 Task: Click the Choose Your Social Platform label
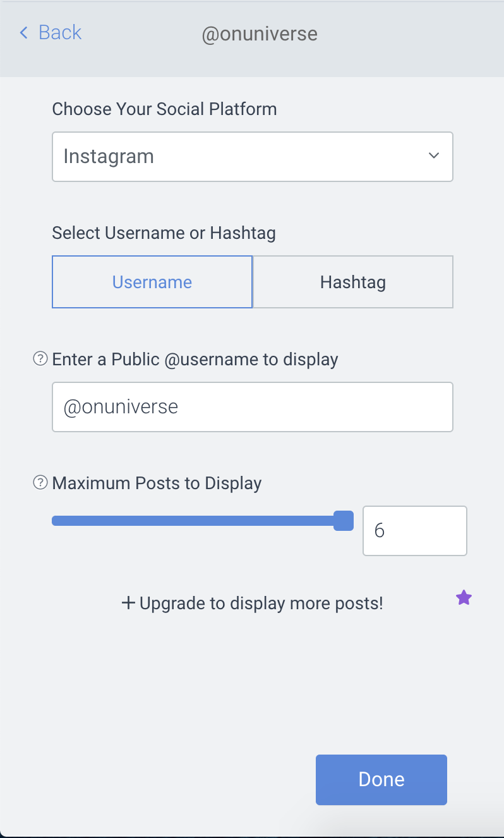coord(164,109)
